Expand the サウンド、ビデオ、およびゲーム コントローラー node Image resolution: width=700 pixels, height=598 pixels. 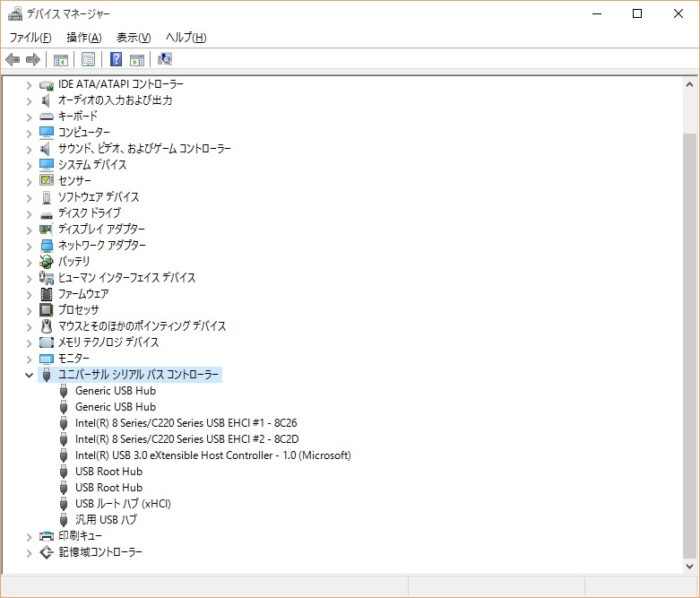click(29, 149)
